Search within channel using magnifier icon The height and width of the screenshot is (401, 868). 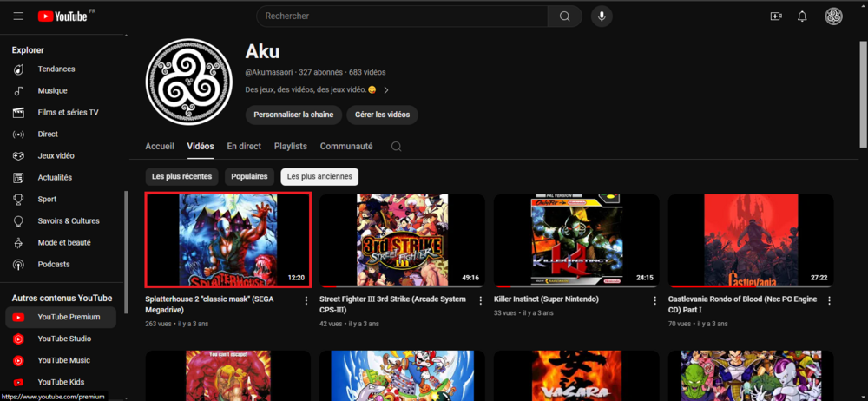pos(396,147)
